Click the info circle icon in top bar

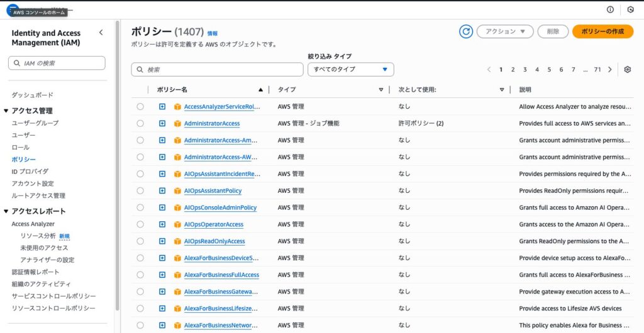coord(610,9)
